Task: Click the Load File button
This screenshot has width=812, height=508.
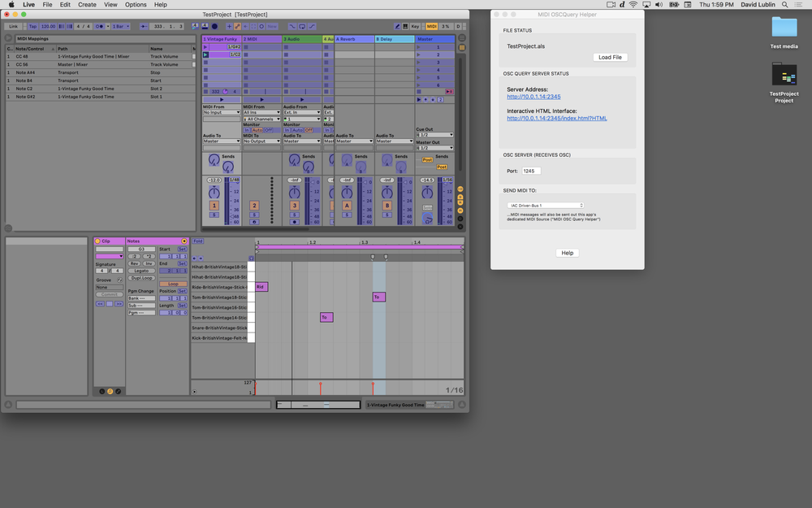Action: [x=610, y=57]
